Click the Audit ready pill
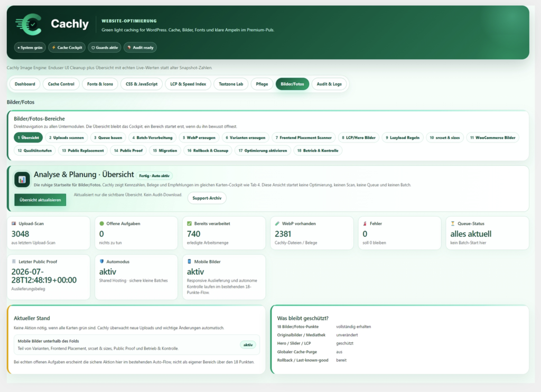Viewport: 541px width, 392px height. coord(140,48)
